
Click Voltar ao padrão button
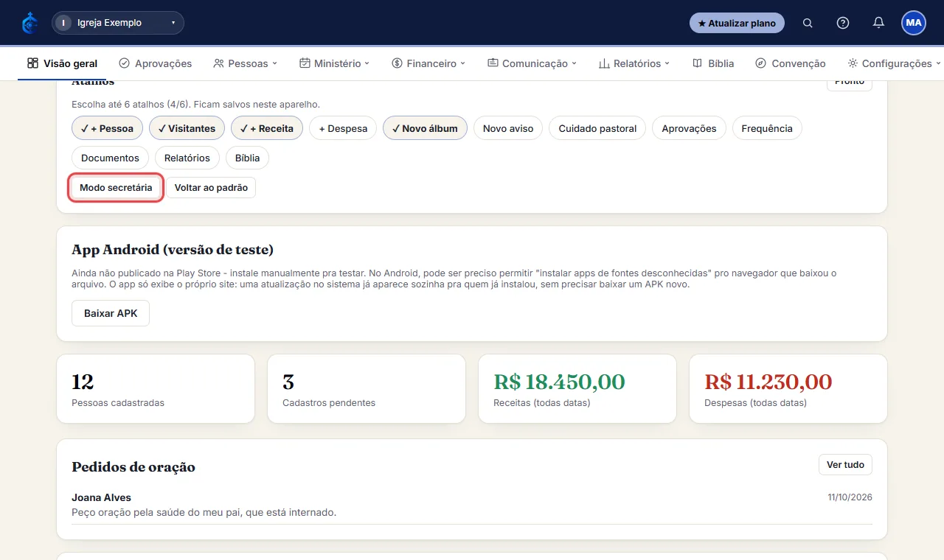click(x=211, y=188)
